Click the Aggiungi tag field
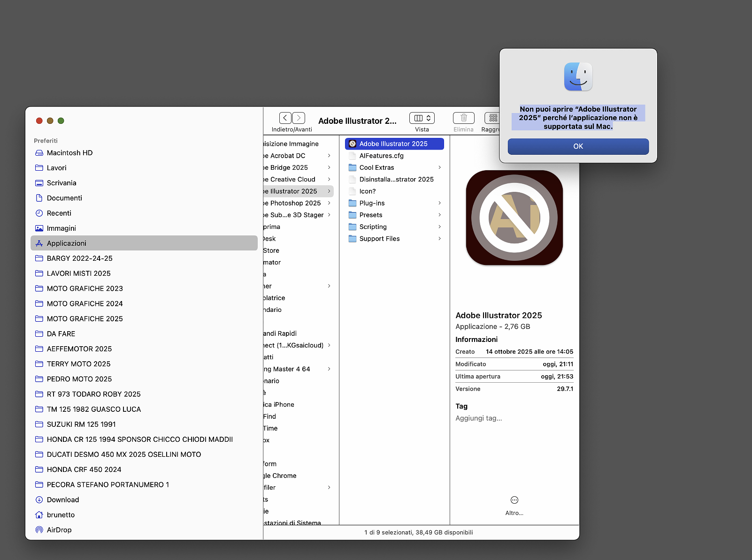 click(x=479, y=418)
